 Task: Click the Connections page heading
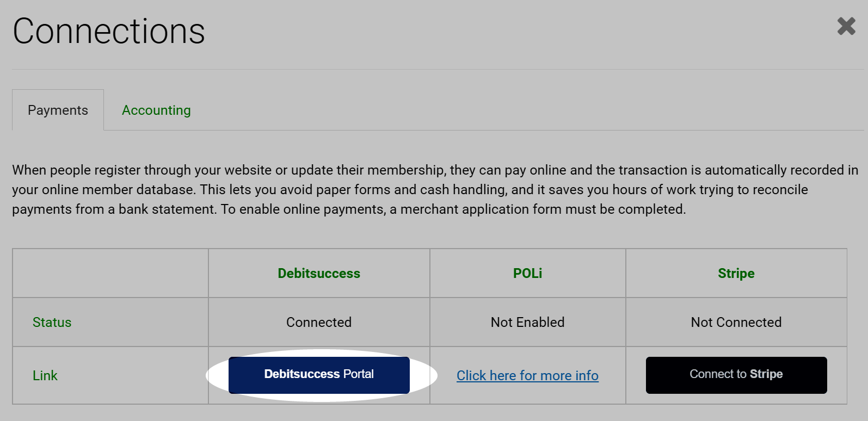[x=109, y=31]
